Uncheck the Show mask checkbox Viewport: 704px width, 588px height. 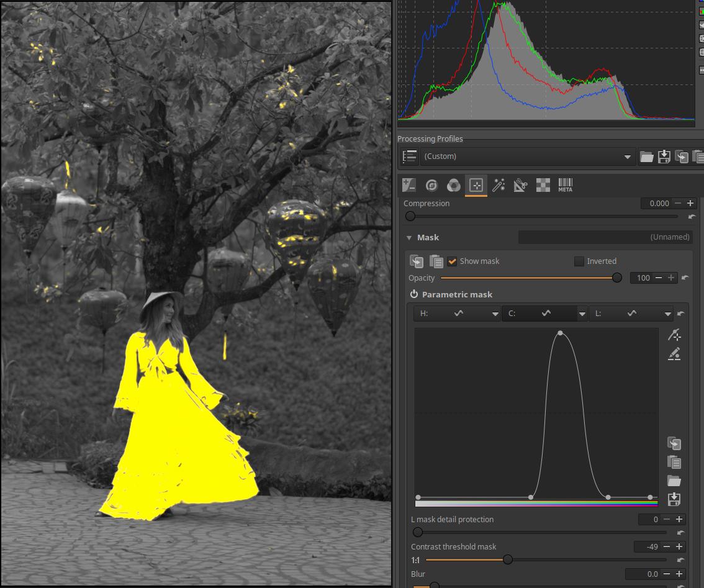pos(453,261)
